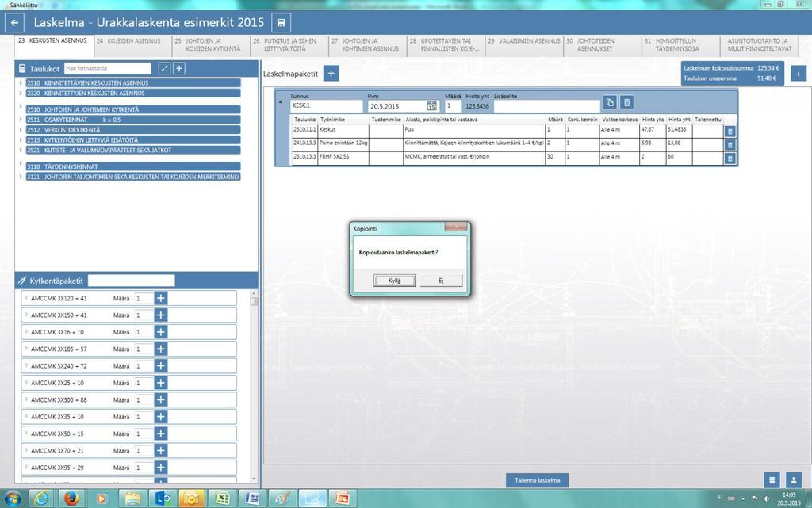Open Excel from the taskbar
The height and width of the screenshot is (508, 812).
223,498
